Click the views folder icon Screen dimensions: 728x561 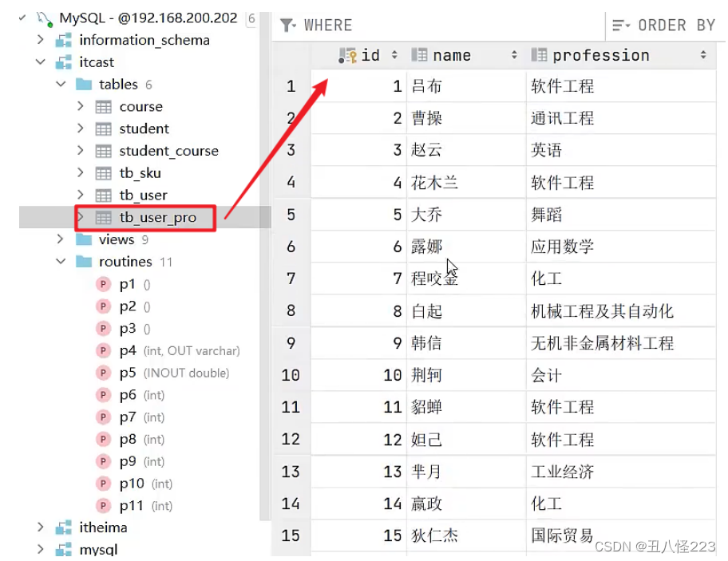[x=84, y=239]
